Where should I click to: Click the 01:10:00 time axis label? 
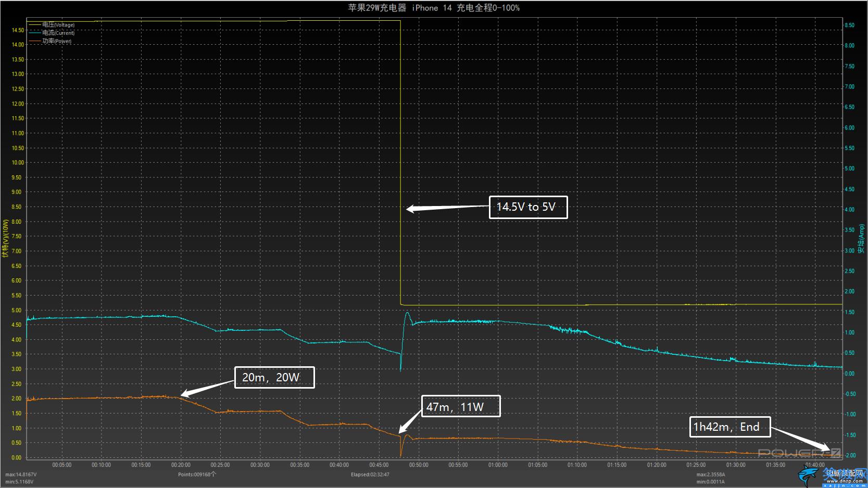[x=577, y=465]
